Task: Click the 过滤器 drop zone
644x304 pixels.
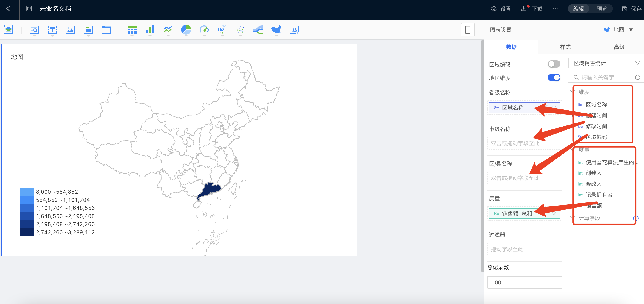Action: pos(525,249)
